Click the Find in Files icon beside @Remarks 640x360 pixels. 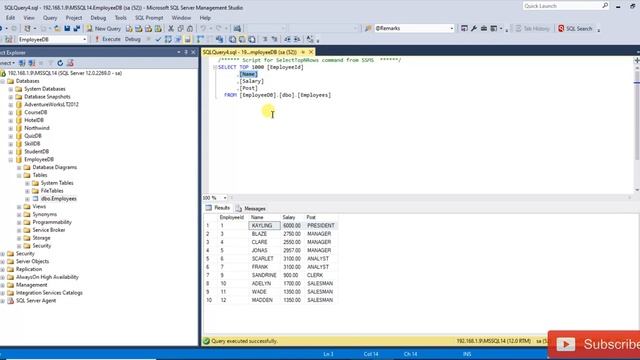(x=368, y=29)
